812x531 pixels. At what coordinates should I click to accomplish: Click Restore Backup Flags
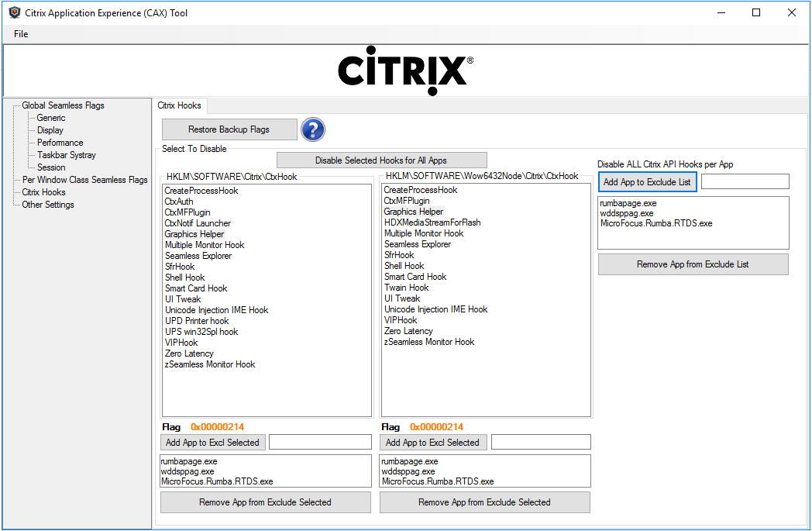click(x=229, y=129)
